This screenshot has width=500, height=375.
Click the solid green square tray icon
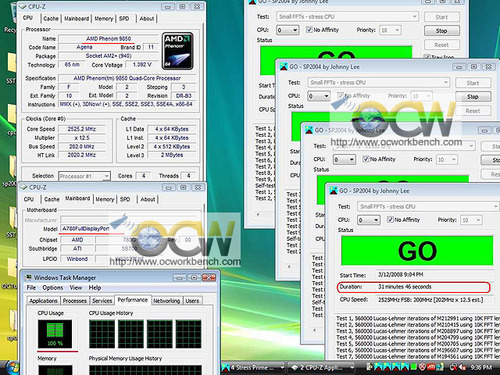click(x=414, y=367)
